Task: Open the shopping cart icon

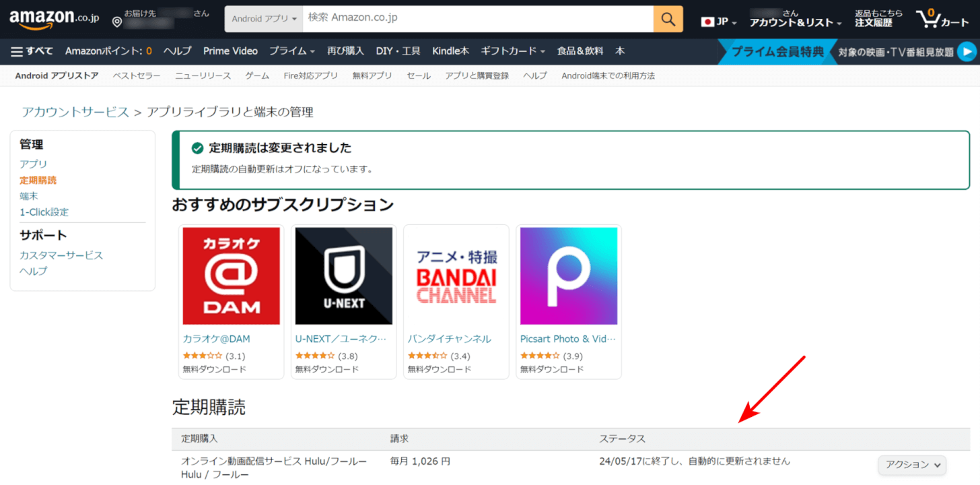Action: click(x=942, y=19)
